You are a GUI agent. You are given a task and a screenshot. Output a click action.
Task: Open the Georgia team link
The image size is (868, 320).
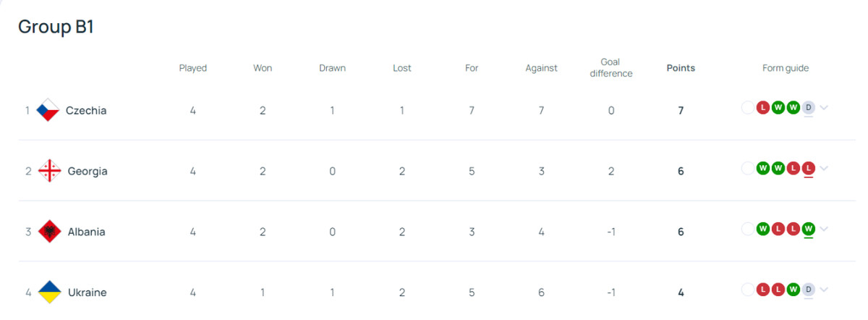pos(88,172)
